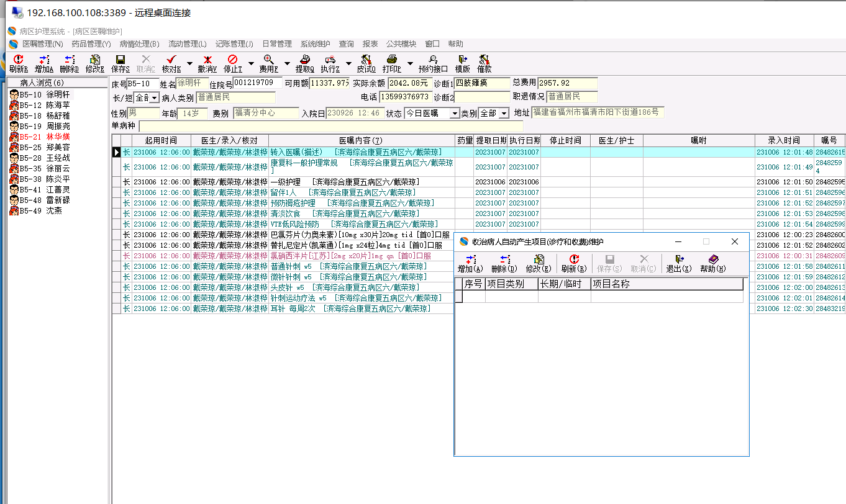
Task: Open the 医嘱管理(N) menu
Action: pos(43,44)
